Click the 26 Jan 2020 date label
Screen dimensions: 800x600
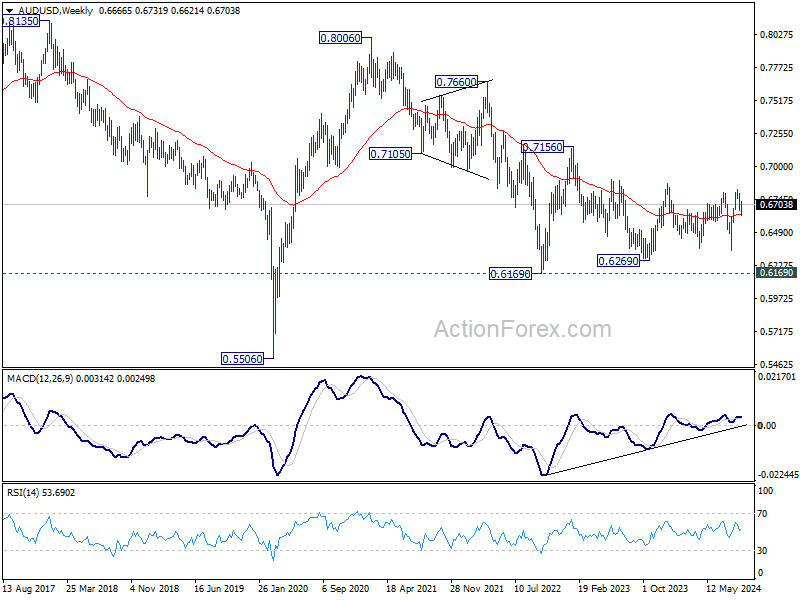tap(283, 588)
